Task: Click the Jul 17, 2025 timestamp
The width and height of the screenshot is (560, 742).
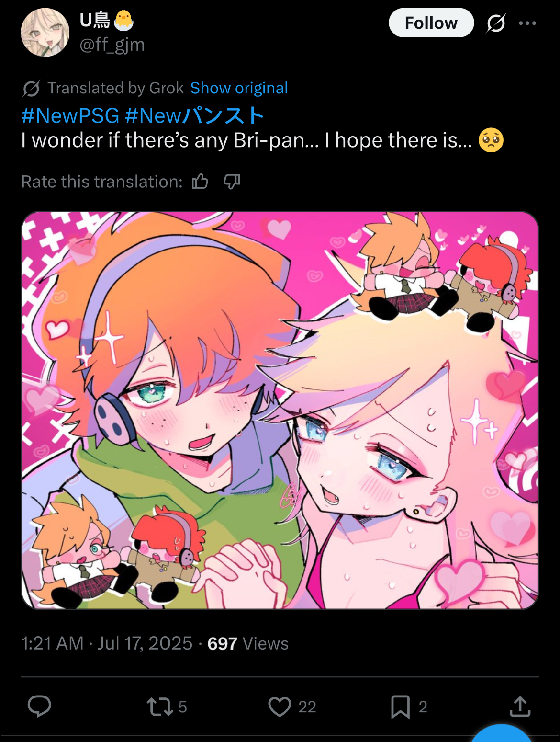Action: click(x=145, y=643)
